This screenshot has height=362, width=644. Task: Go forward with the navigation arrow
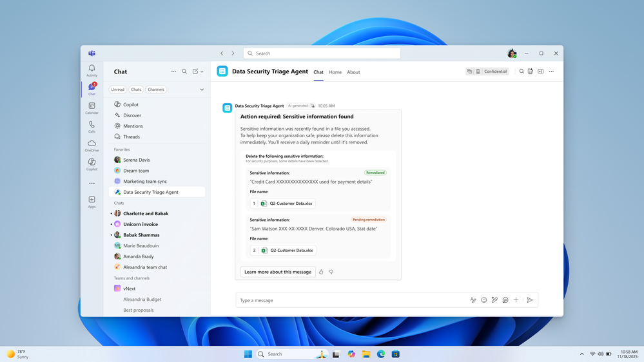[233, 53]
